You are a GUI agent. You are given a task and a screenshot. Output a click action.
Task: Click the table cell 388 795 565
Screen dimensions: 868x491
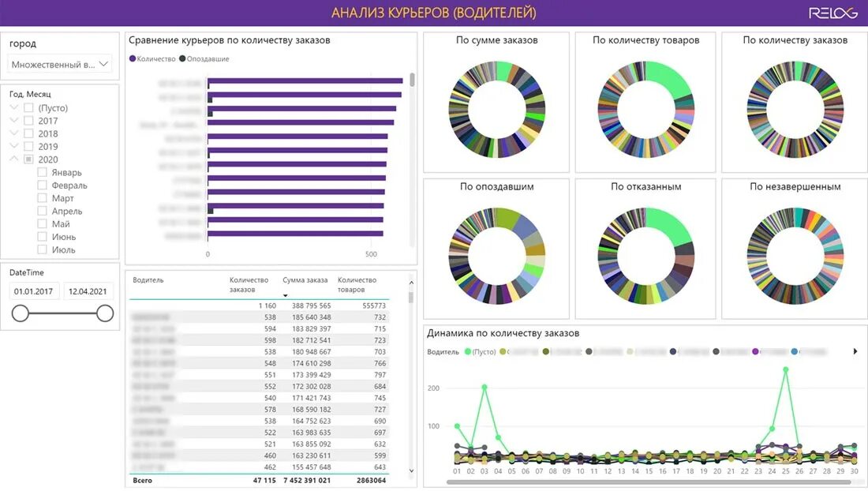pos(311,305)
